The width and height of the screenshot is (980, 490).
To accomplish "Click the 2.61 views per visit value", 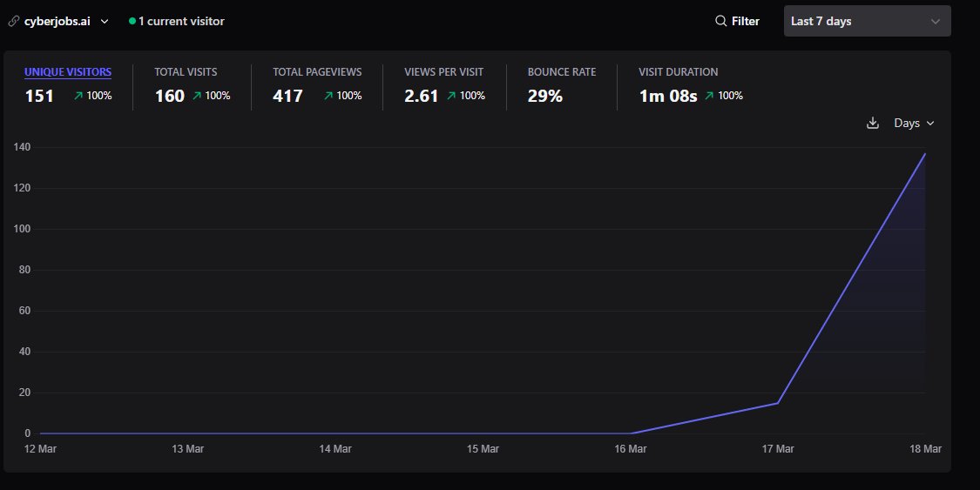I will point(422,96).
